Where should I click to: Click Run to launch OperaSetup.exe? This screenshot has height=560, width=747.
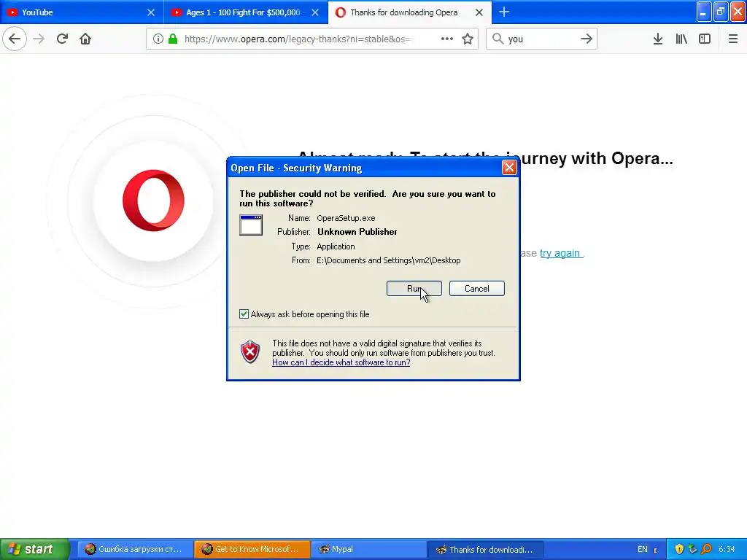pyautogui.click(x=414, y=289)
